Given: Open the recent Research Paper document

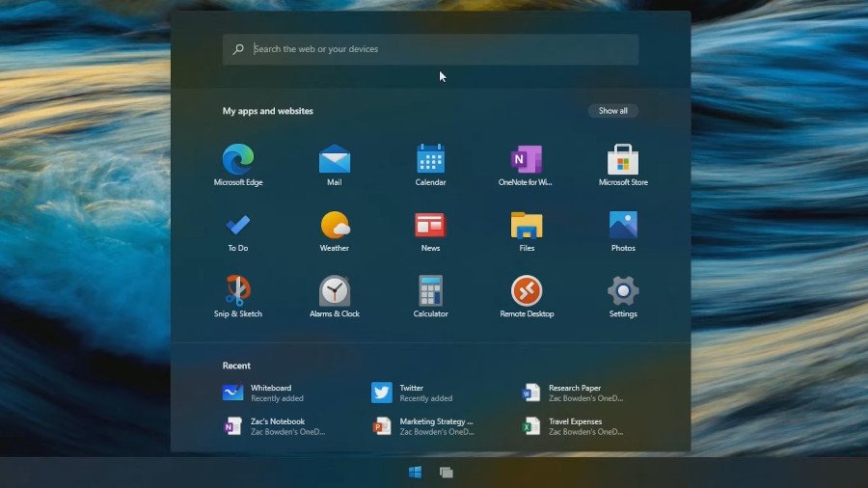Looking at the screenshot, I should (x=575, y=393).
